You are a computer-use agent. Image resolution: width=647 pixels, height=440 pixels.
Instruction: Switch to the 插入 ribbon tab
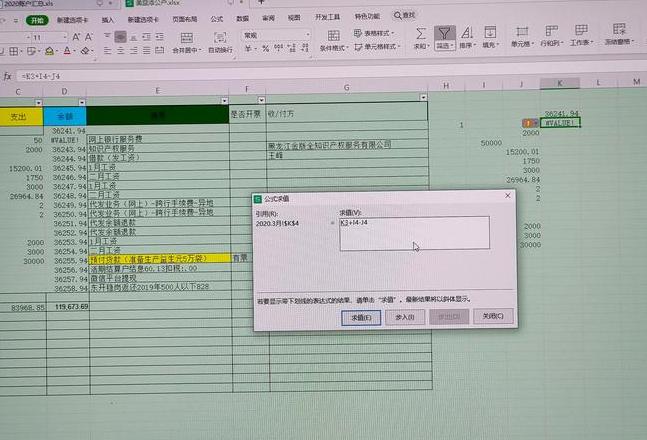pos(108,20)
